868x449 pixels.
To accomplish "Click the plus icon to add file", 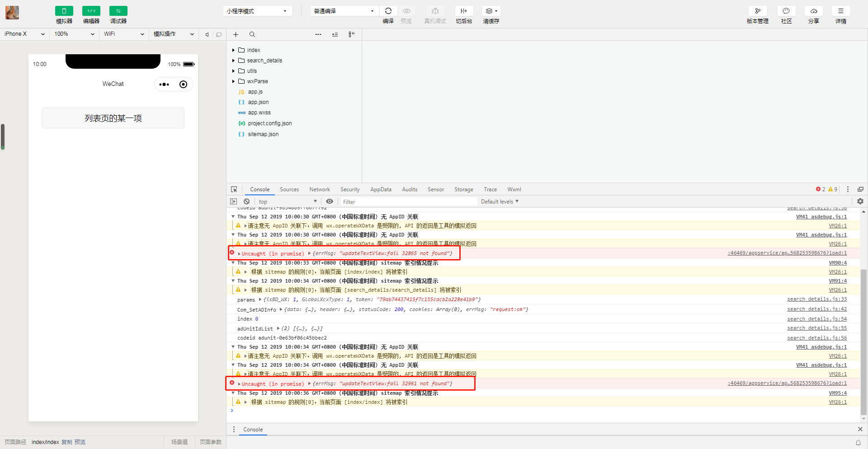I will [x=236, y=34].
